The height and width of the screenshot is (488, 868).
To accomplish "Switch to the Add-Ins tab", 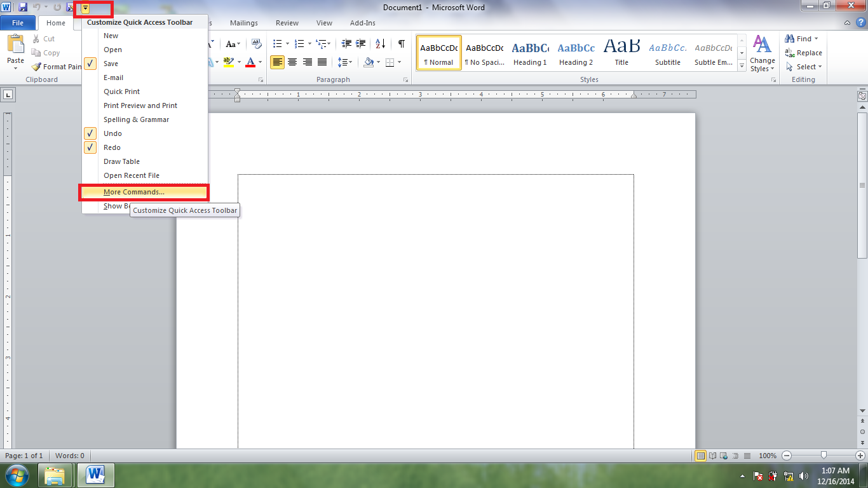I will point(363,23).
